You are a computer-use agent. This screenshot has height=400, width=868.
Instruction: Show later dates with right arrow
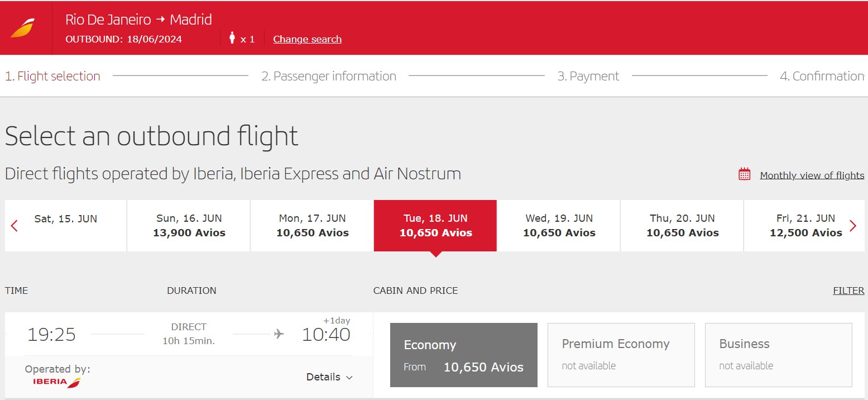[x=853, y=226]
